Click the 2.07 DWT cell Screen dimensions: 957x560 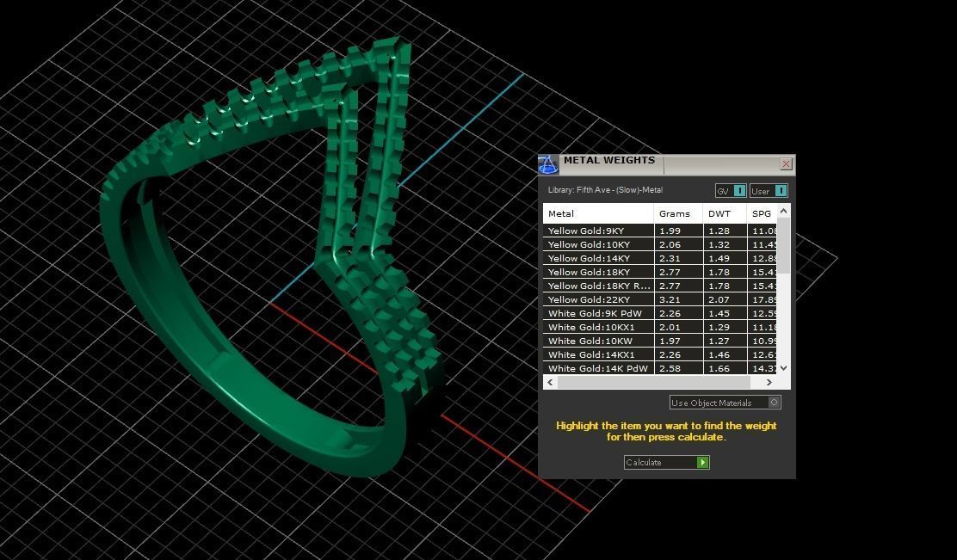tap(725, 299)
